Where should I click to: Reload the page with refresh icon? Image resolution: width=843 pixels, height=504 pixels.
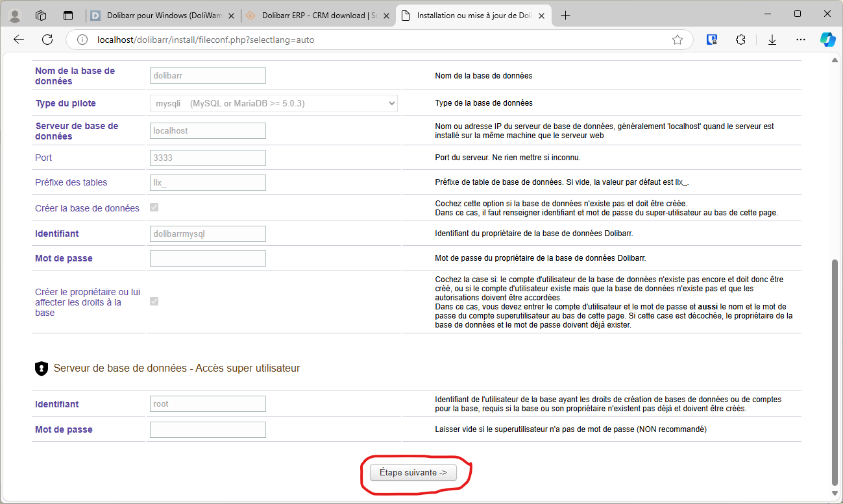pos(47,40)
